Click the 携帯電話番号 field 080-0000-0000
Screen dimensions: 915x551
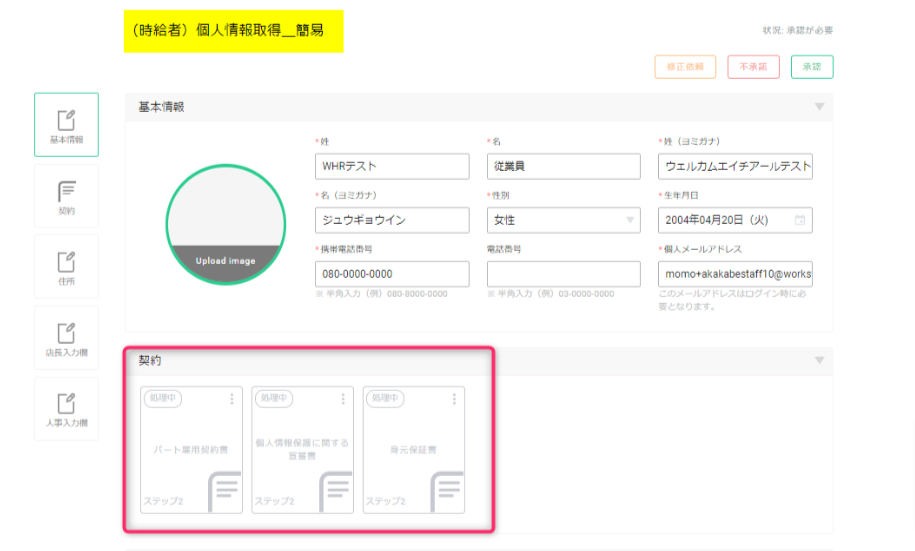point(392,274)
